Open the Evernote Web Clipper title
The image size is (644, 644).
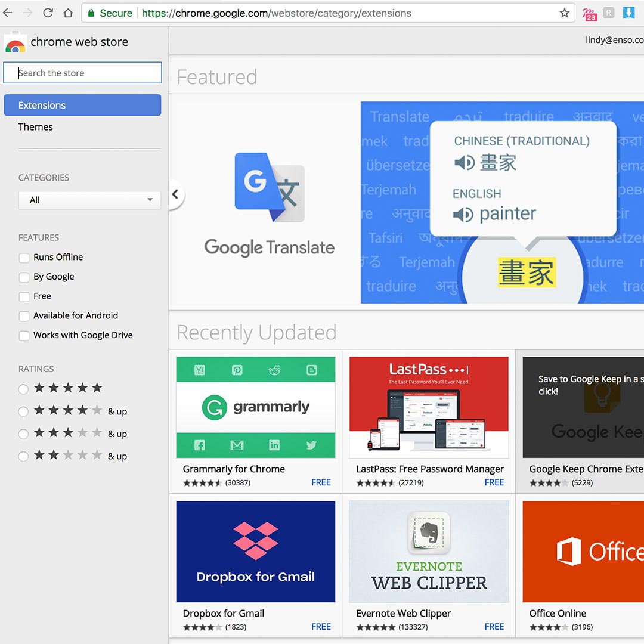click(403, 613)
